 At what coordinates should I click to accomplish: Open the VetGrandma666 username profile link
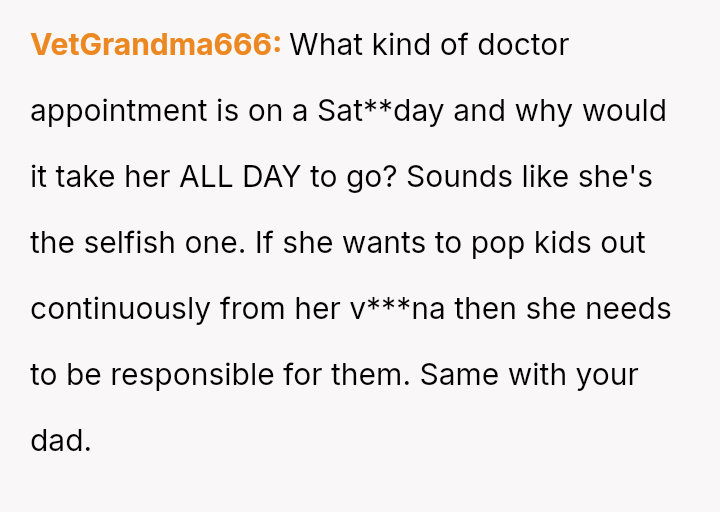(156, 45)
